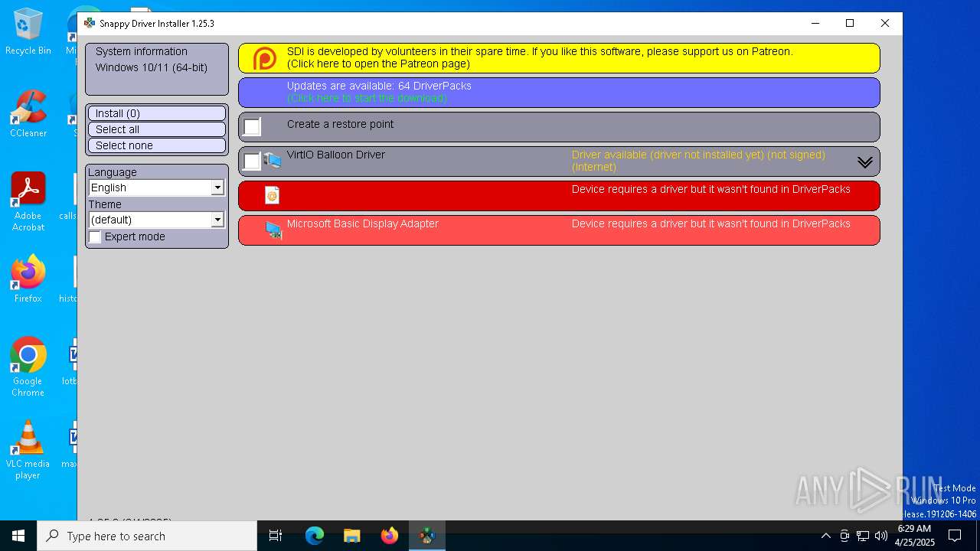This screenshot has height=551, width=980.
Task: Click in the taskbar search box
Action: click(x=147, y=536)
